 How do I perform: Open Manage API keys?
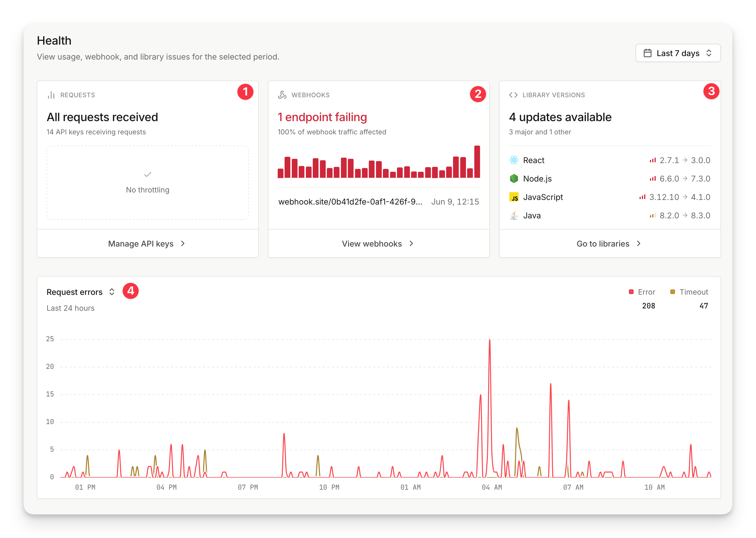[148, 243]
